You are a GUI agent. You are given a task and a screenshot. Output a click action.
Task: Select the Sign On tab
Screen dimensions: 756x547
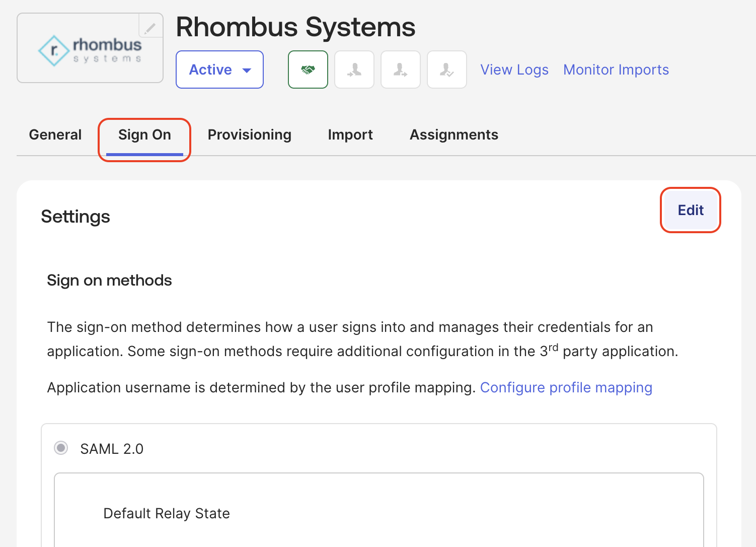coord(144,135)
